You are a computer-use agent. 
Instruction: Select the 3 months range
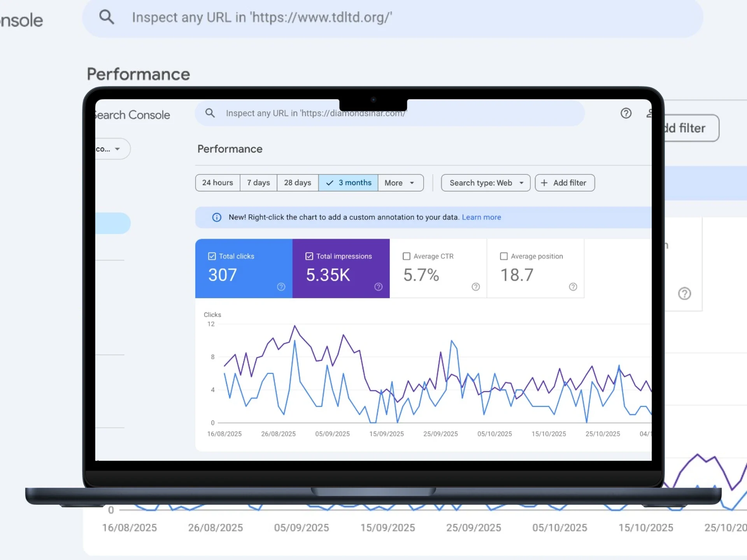click(348, 183)
